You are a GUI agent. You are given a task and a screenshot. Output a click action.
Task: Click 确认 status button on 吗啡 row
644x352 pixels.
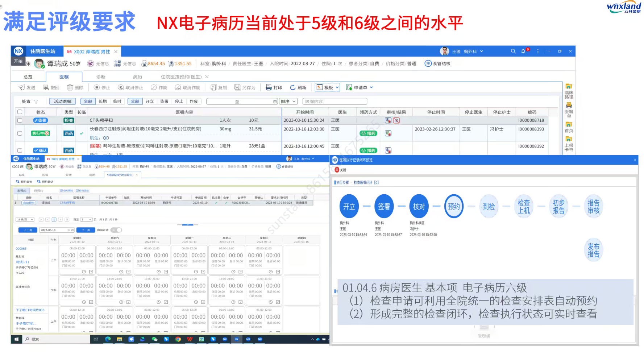tap(41, 150)
